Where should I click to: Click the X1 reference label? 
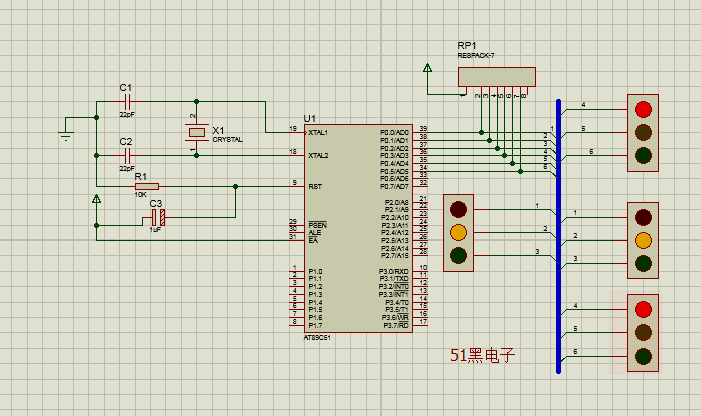pyautogui.click(x=218, y=130)
